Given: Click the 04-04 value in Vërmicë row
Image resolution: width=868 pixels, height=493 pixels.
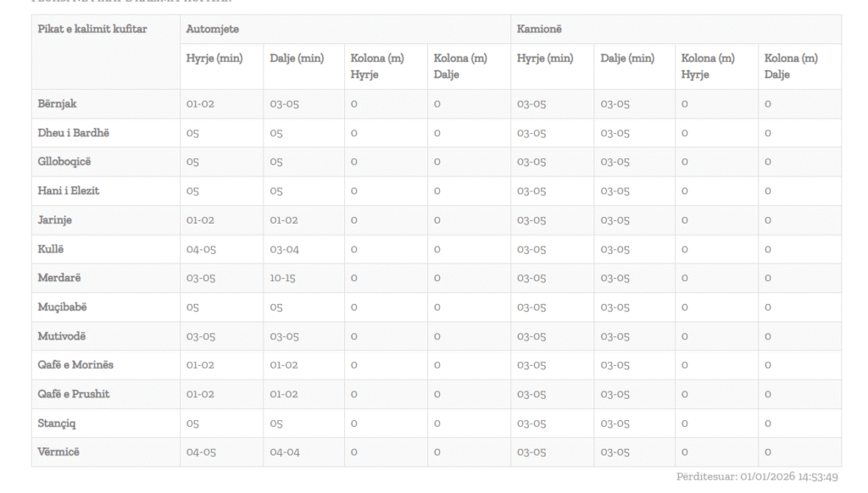Looking at the screenshot, I should [285, 452].
